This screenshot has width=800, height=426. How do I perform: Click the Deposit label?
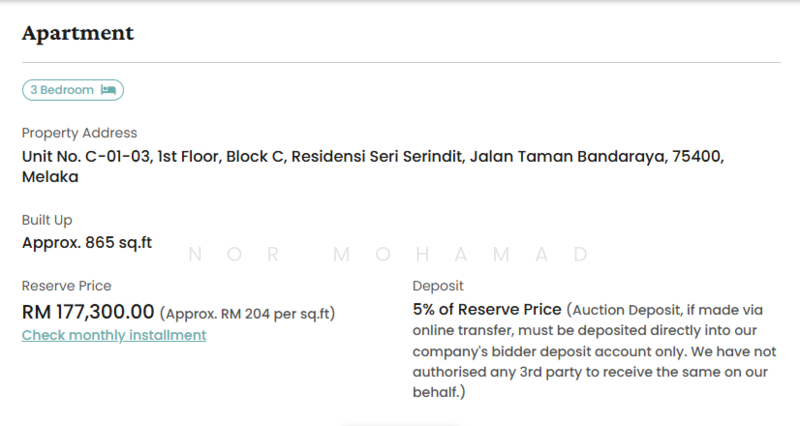438,286
